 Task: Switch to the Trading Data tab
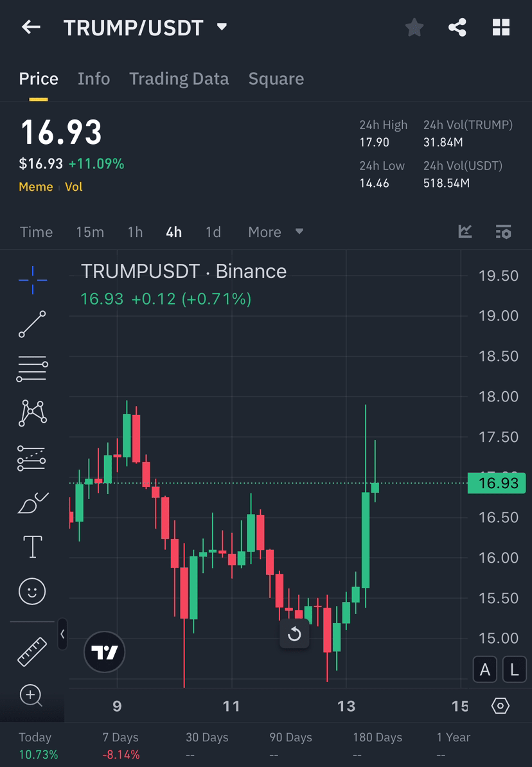click(x=179, y=78)
